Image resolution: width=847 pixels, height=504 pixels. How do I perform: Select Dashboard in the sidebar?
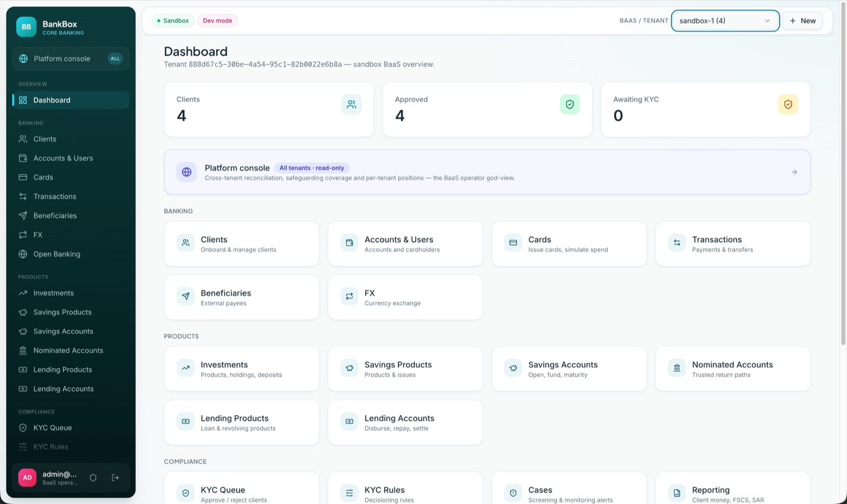70,100
